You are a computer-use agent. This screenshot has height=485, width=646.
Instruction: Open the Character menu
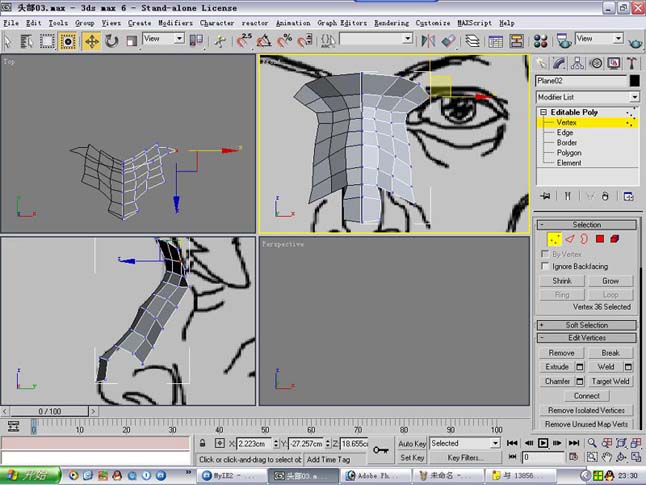coord(217,23)
